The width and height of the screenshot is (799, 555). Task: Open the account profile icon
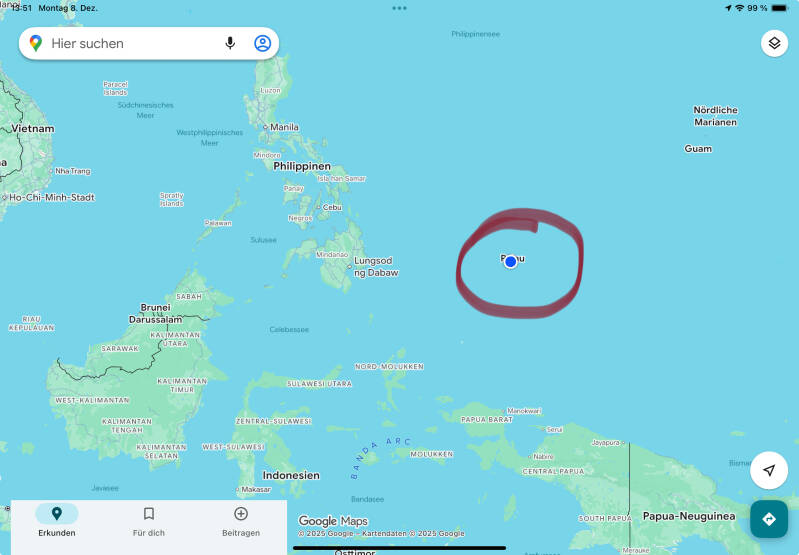point(262,43)
